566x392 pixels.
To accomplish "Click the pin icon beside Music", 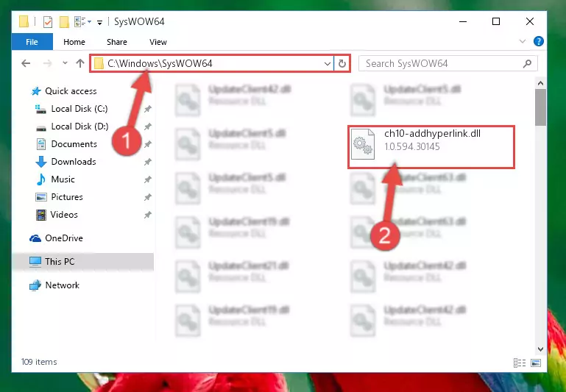I will point(148,179).
